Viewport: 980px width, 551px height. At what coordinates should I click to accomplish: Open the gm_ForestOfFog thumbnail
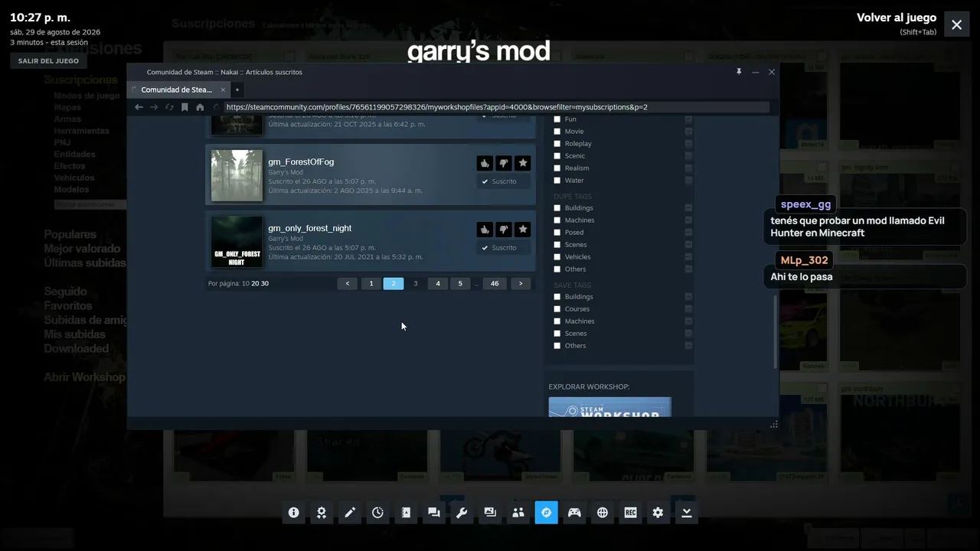click(237, 175)
